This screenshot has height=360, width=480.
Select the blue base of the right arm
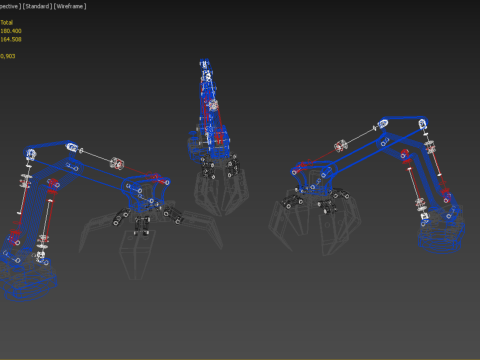click(x=441, y=233)
